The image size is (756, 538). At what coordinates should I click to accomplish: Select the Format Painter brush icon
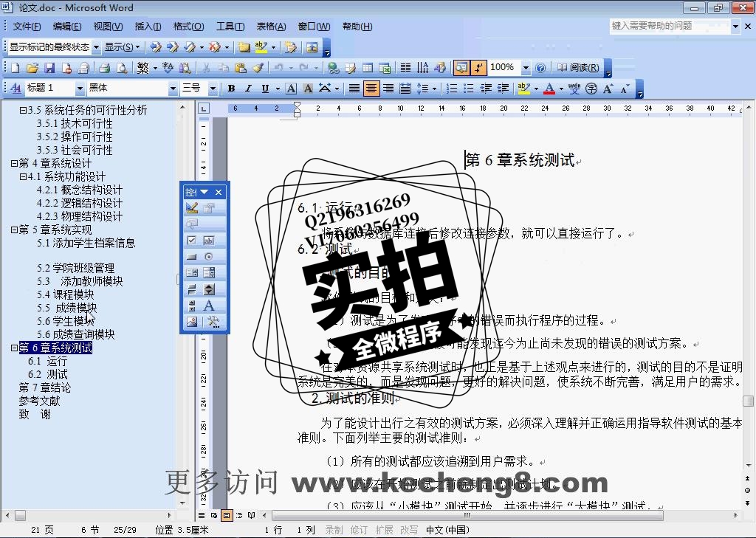(258, 68)
